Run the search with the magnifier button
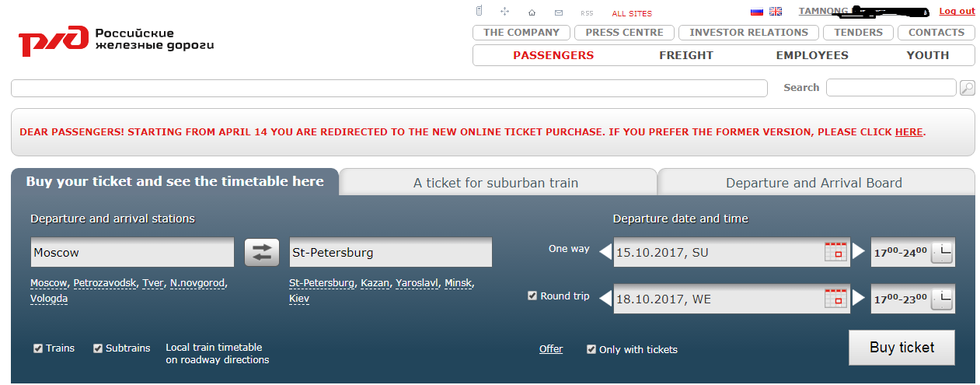Image resolution: width=980 pixels, height=385 pixels. pyautogui.click(x=968, y=88)
